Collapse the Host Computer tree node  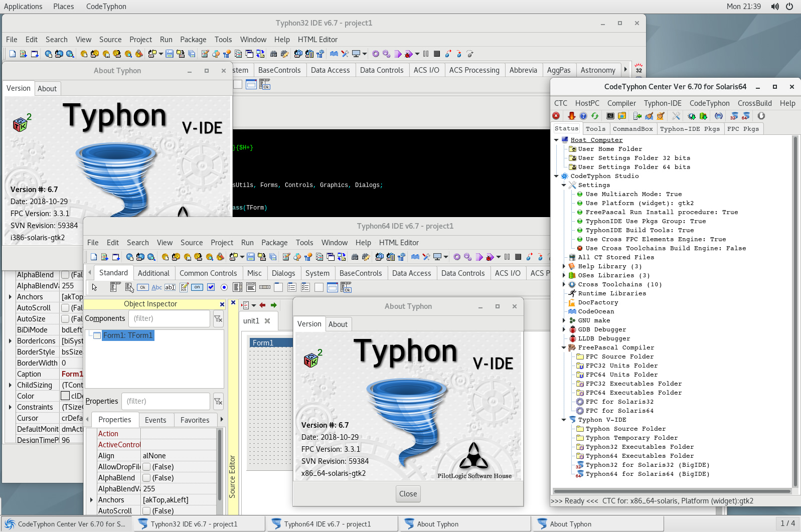[556, 140]
